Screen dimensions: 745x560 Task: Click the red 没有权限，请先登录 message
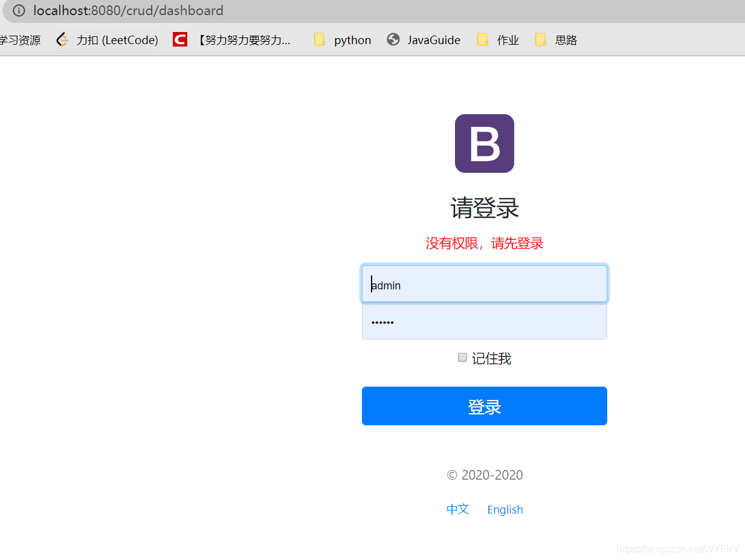pyautogui.click(x=485, y=243)
